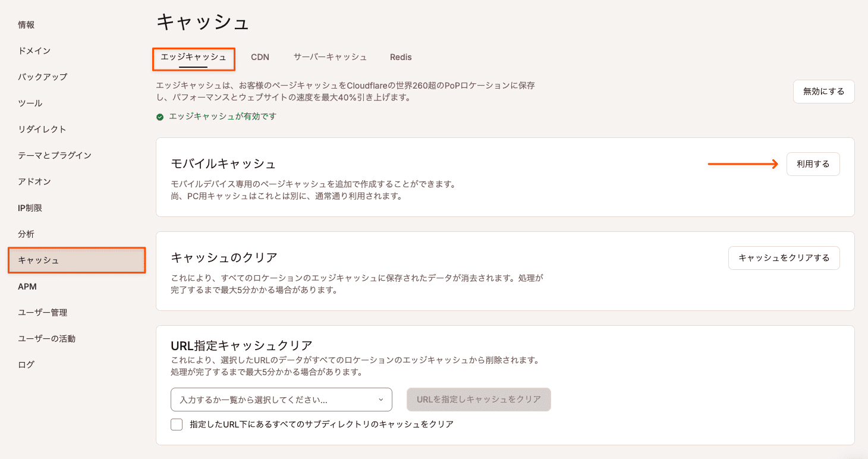Open the URL selection dropdown arrow
The width and height of the screenshot is (868, 459).
pos(381,400)
